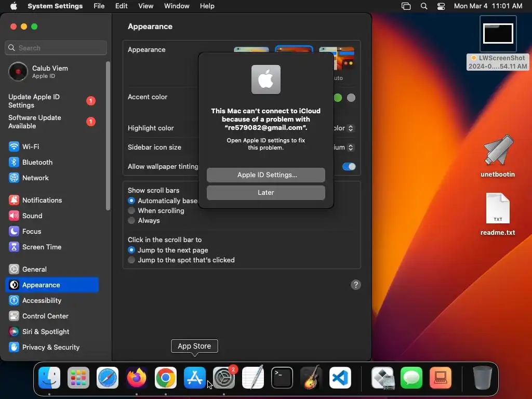Open Messages from the Dock
Image resolution: width=532 pixels, height=399 pixels.
[411, 378]
